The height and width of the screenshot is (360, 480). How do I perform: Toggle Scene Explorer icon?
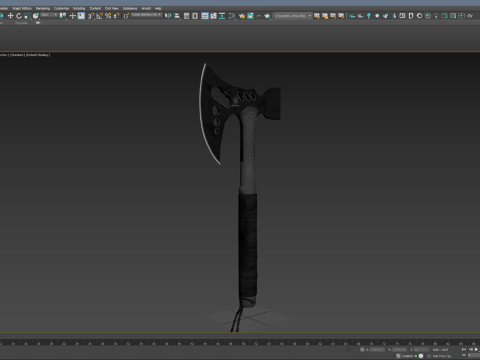click(x=187, y=16)
